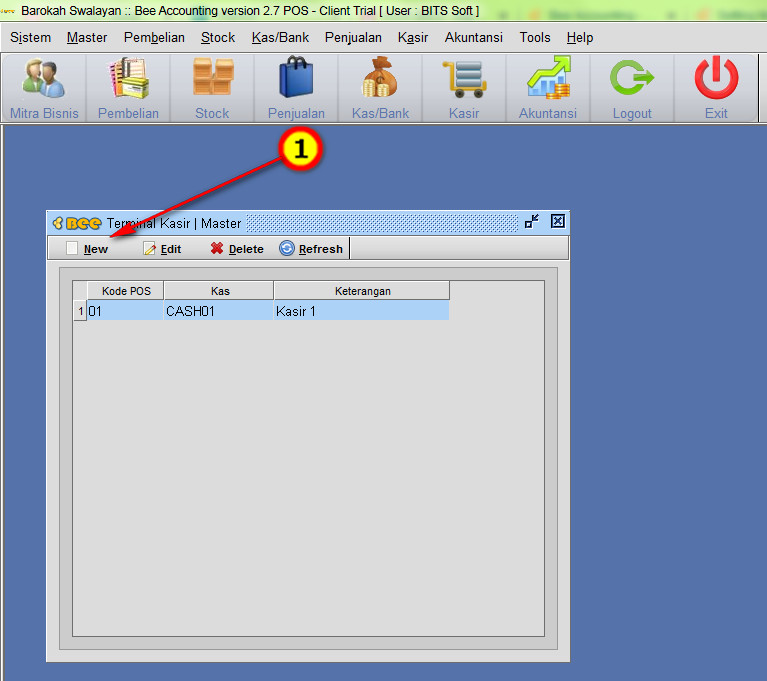Open the Akuntansi menu in menu bar

(x=474, y=38)
